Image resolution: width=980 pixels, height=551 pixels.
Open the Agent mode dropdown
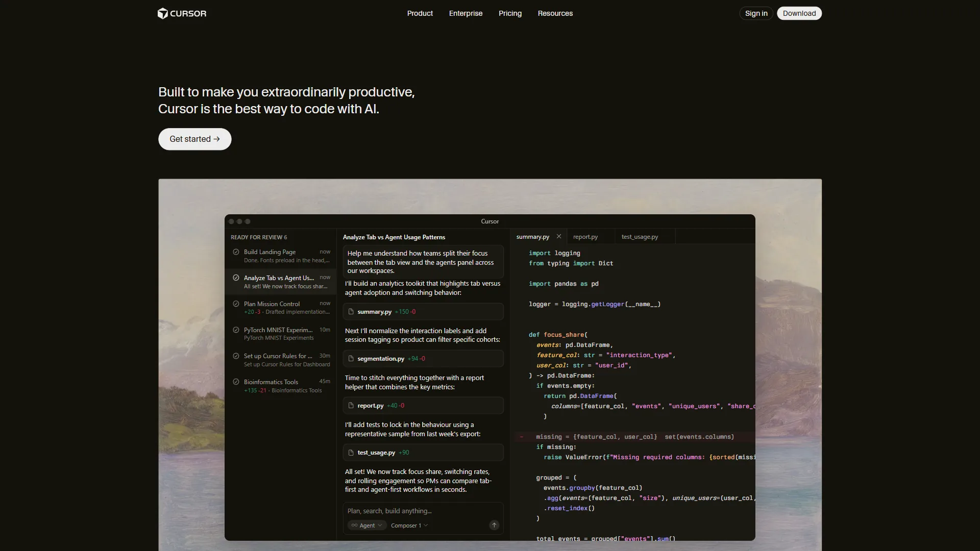(x=367, y=525)
